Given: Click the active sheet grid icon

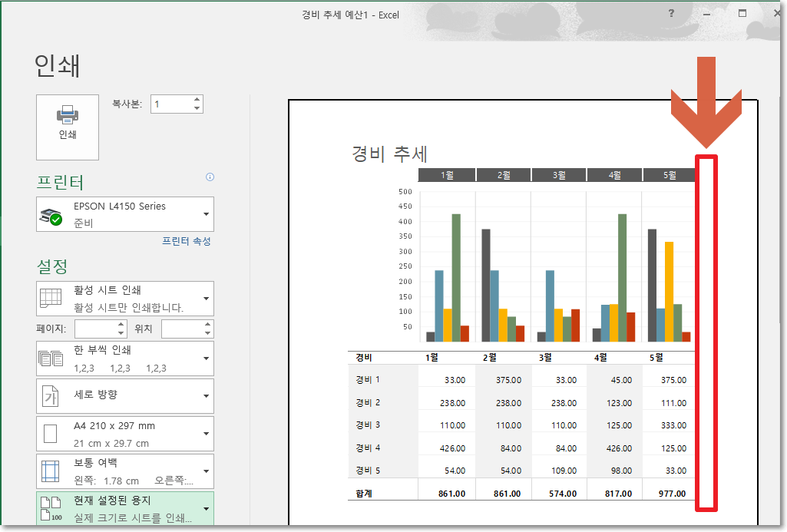Looking at the screenshot, I should [51, 298].
